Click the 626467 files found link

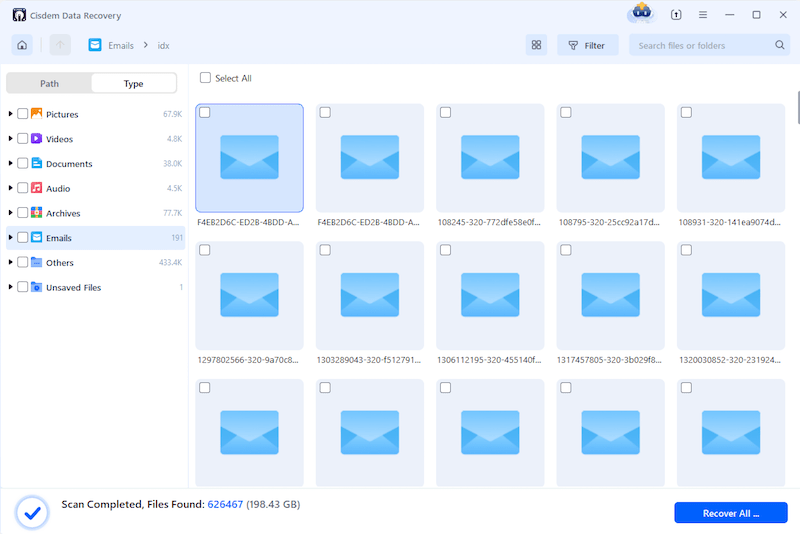pos(225,504)
